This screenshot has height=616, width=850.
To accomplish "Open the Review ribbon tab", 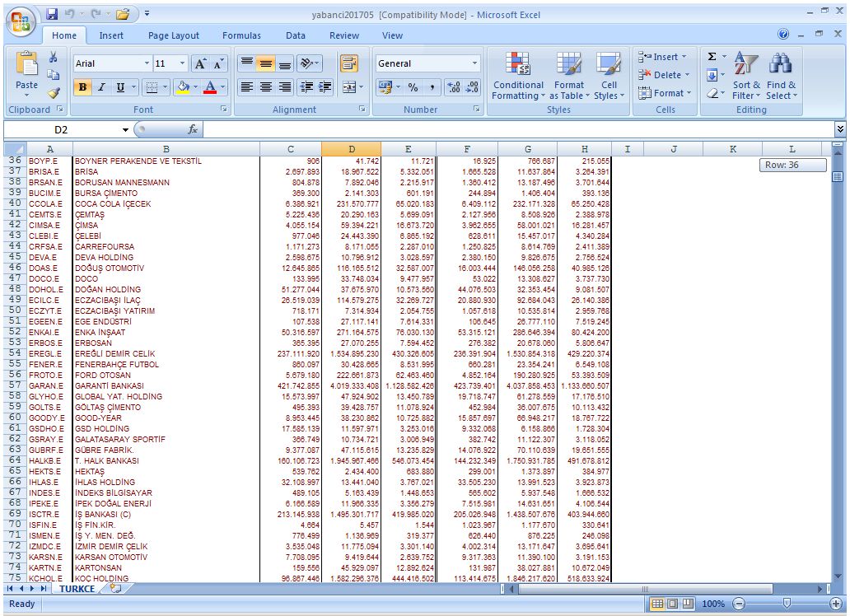I will click(344, 35).
